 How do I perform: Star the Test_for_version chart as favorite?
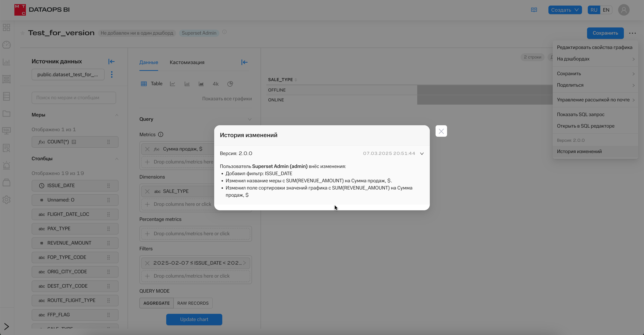click(x=23, y=33)
